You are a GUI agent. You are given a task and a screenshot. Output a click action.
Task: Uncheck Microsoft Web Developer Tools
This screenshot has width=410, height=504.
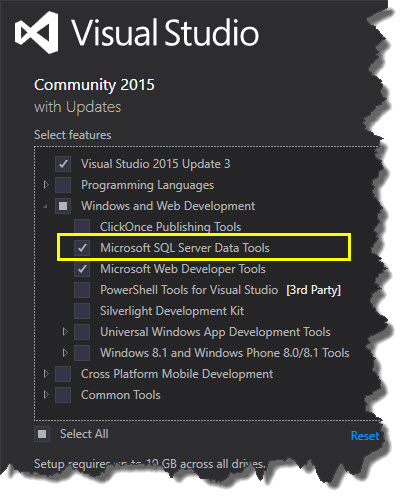coord(82,269)
